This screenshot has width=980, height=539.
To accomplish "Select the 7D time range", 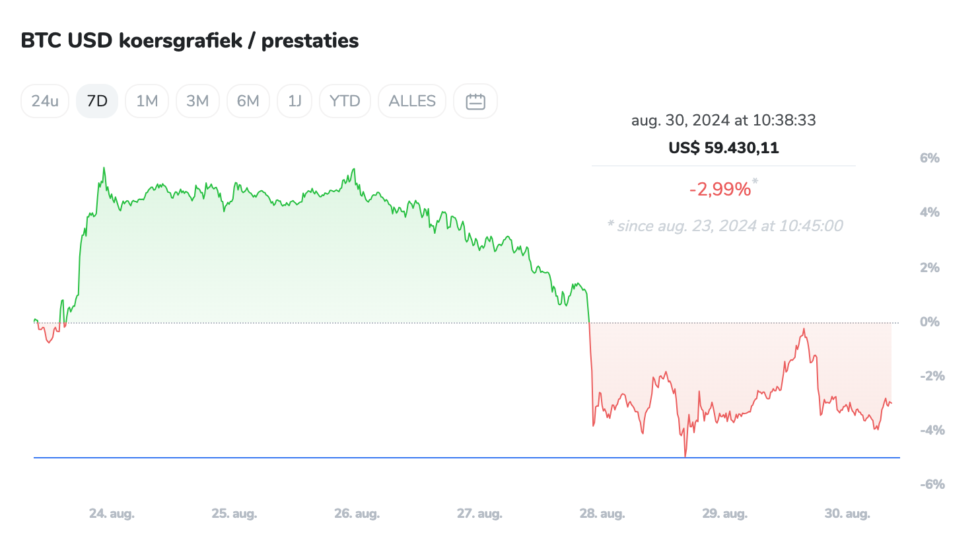I will point(97,101).
